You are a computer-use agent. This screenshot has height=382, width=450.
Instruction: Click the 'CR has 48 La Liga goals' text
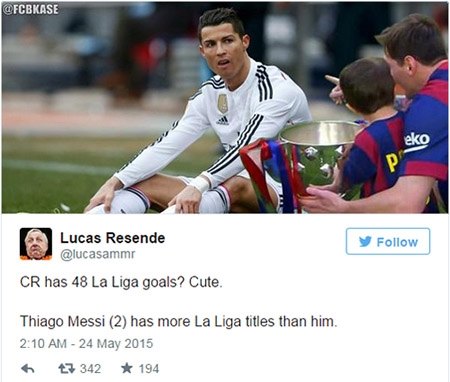[x=102, y=282]
